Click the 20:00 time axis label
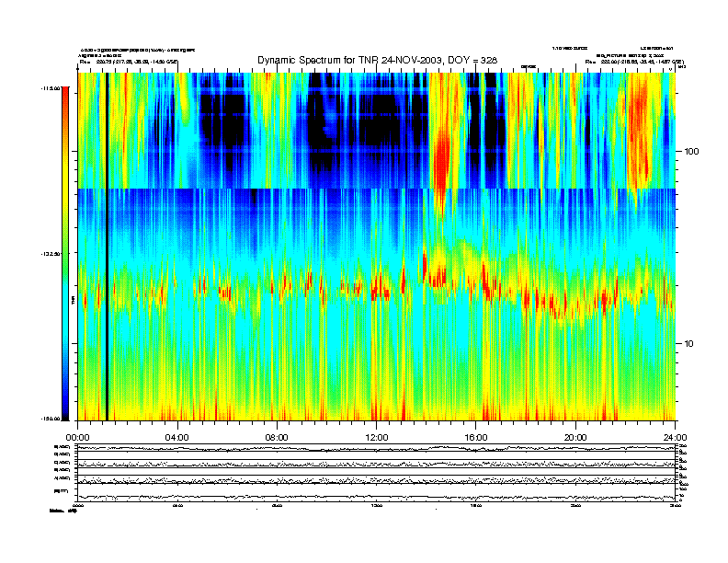Viewport: 728px width, 563px height. click(575, 438)
